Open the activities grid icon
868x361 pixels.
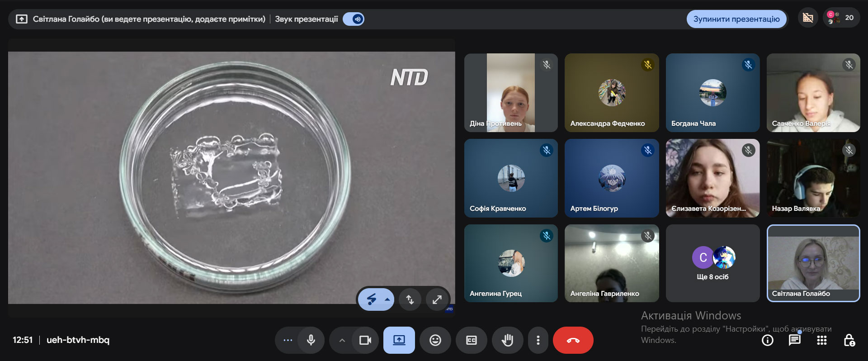tap(821, 340)
